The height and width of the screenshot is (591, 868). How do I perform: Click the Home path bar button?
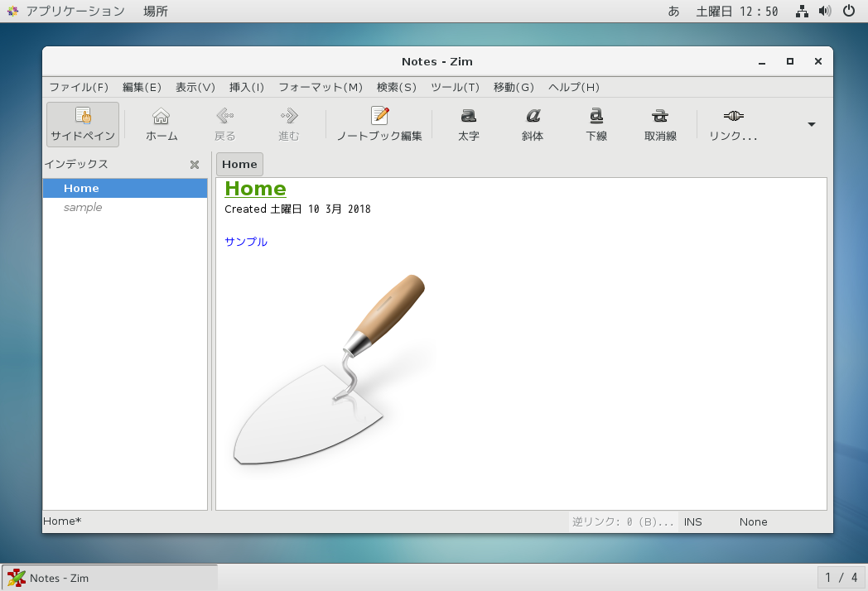click(x=239, y=165)
